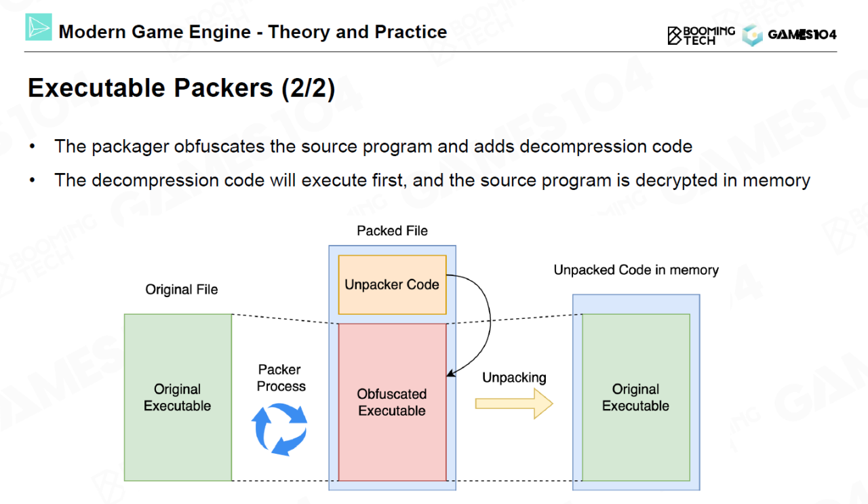Screen dimensions: 868x504
Task: Click the curved black arrow from Unpacker Code
Action: click(486, 324)
